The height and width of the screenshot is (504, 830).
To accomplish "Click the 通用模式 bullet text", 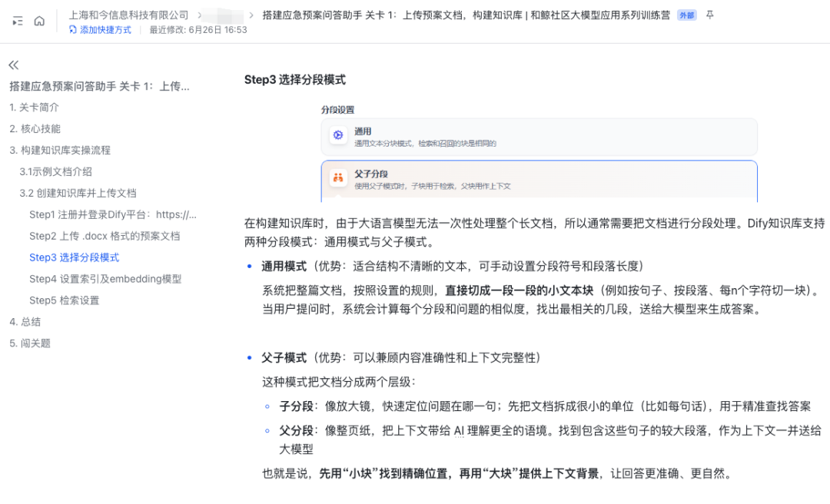I will click(284, 267).
